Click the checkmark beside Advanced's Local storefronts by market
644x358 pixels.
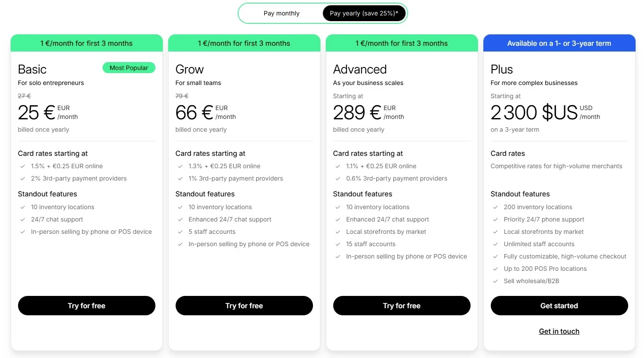click(x=338, y=232)
